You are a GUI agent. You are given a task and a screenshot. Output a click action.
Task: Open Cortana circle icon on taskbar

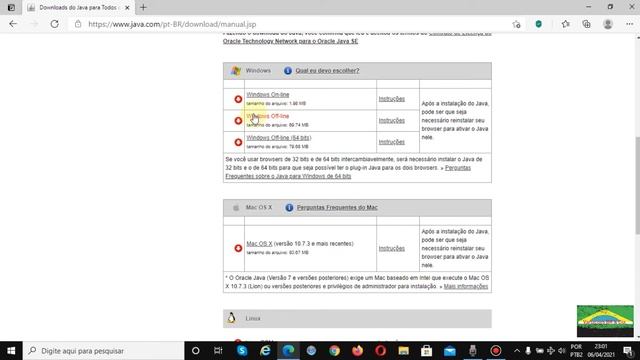click(x=196, y=351)
